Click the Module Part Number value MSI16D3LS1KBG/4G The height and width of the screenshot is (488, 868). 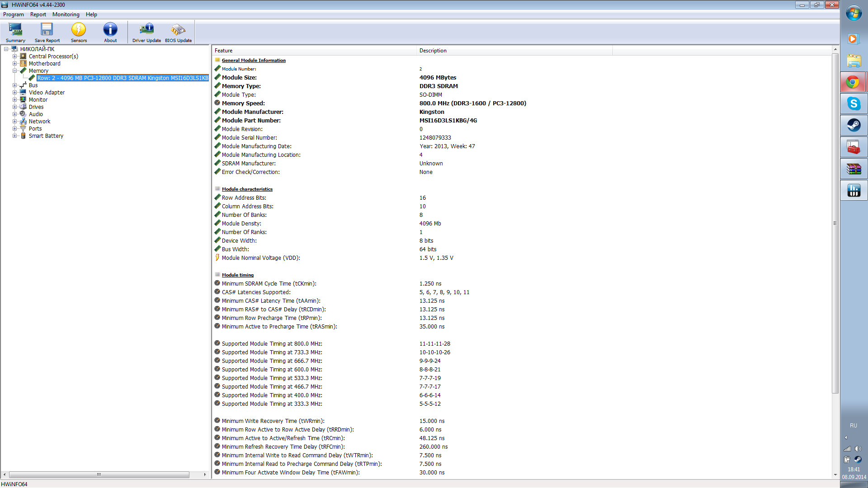pyautogui.click(x=448, y=121)
